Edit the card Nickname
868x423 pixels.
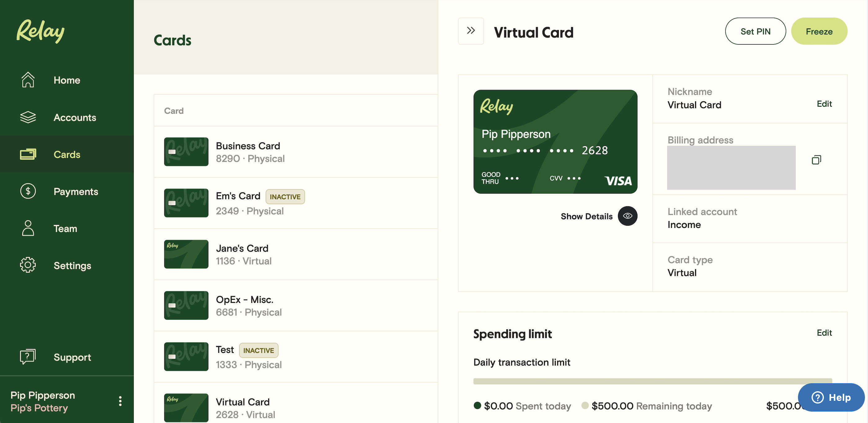point(824,104)
